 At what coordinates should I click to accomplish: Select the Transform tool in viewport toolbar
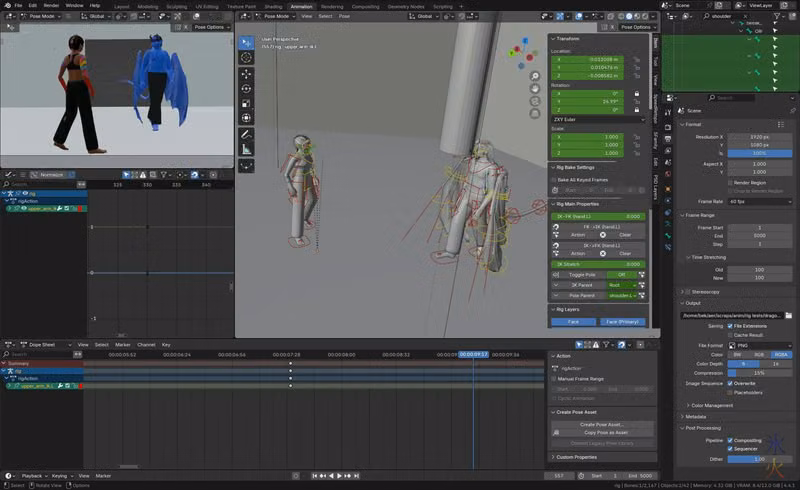pyautogui.click(x=246, y=118)
